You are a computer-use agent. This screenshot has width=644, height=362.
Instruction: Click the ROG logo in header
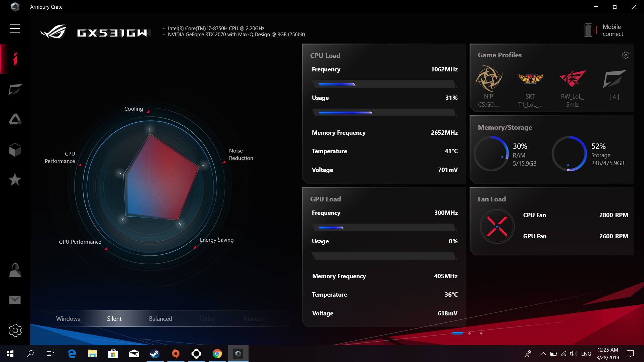(54, 32)
